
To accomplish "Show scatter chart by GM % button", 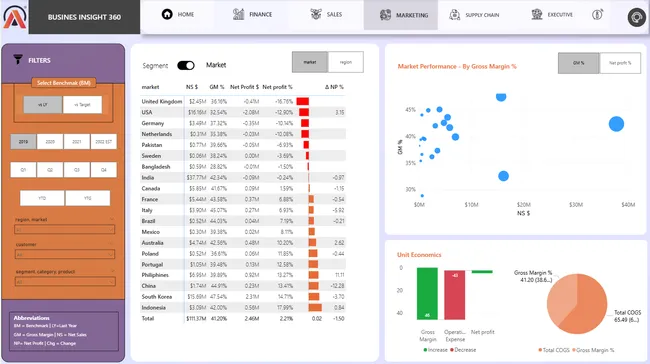I will 579,63.
